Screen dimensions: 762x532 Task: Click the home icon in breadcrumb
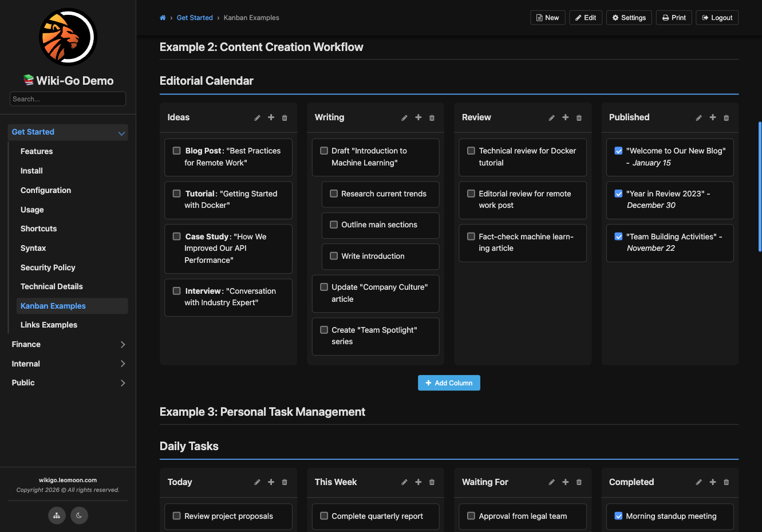[x=163, y=18]
